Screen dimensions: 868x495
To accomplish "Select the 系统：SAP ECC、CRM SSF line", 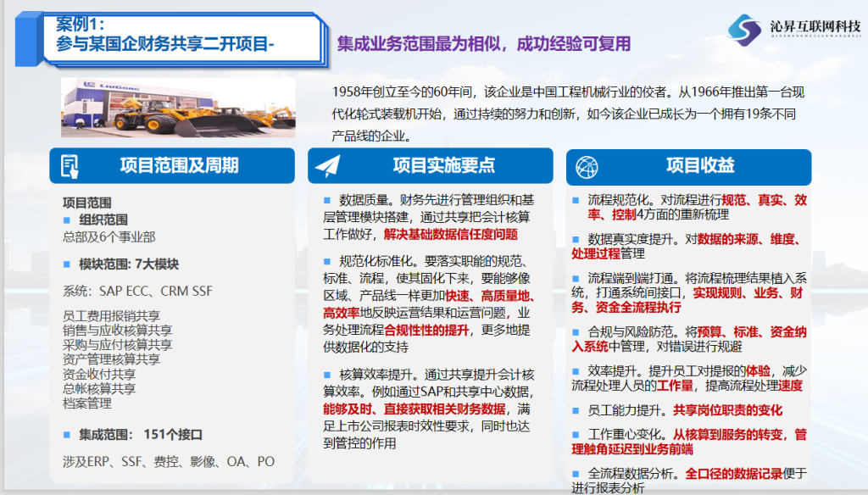I will point(137,291).
